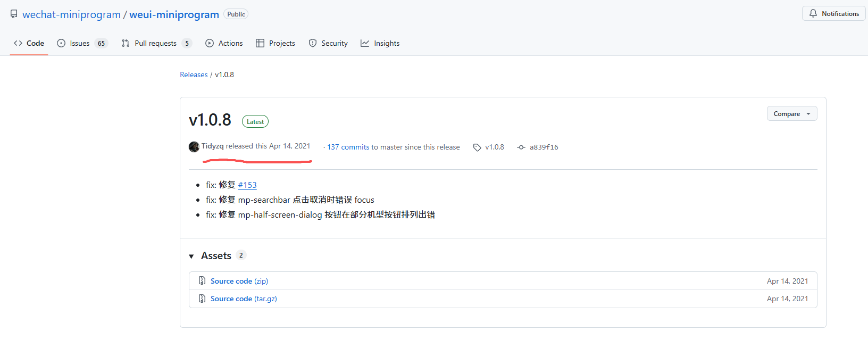Click the tar.gz file archive icon

click(202, 298)
